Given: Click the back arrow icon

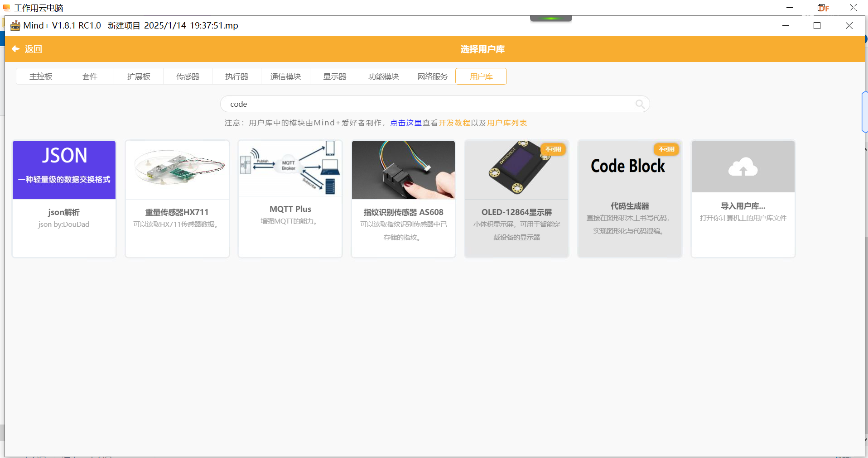Looking at the screenshot, I should tap(15, 49).
